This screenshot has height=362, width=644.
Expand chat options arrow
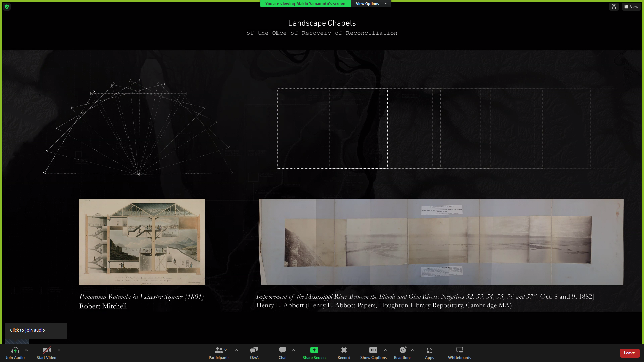(x=294, y=350)
